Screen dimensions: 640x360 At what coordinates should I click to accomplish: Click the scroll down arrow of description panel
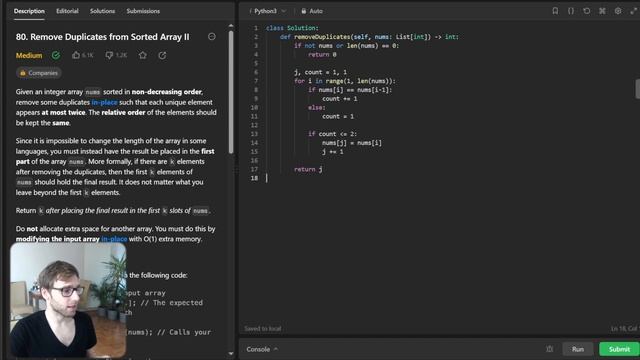(x=231, y=353)
